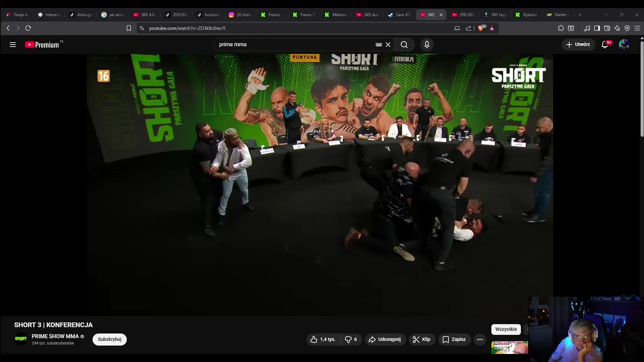
Task: Switch to the '(3) Insta' Instagram tab
Action: (x=240, y=15)
